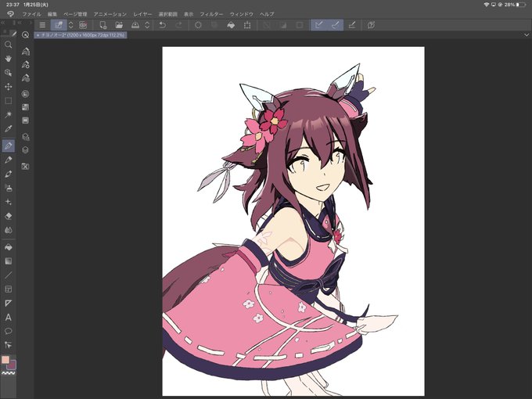Open Clip Studio Paint support help icon
The image size is (532, 399).
point(371,25)
